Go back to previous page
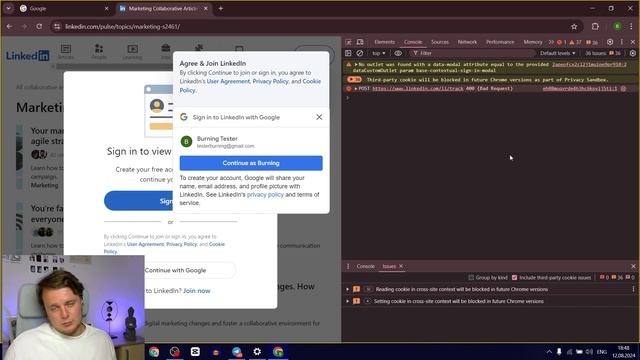This screenshot has height=360, width=640. (9, 27)
